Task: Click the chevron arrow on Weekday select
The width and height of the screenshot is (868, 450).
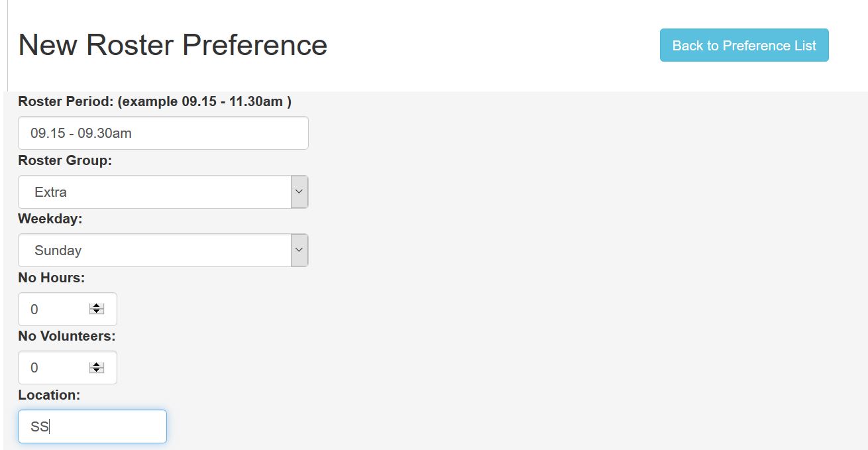Action: tap(299, 251)
